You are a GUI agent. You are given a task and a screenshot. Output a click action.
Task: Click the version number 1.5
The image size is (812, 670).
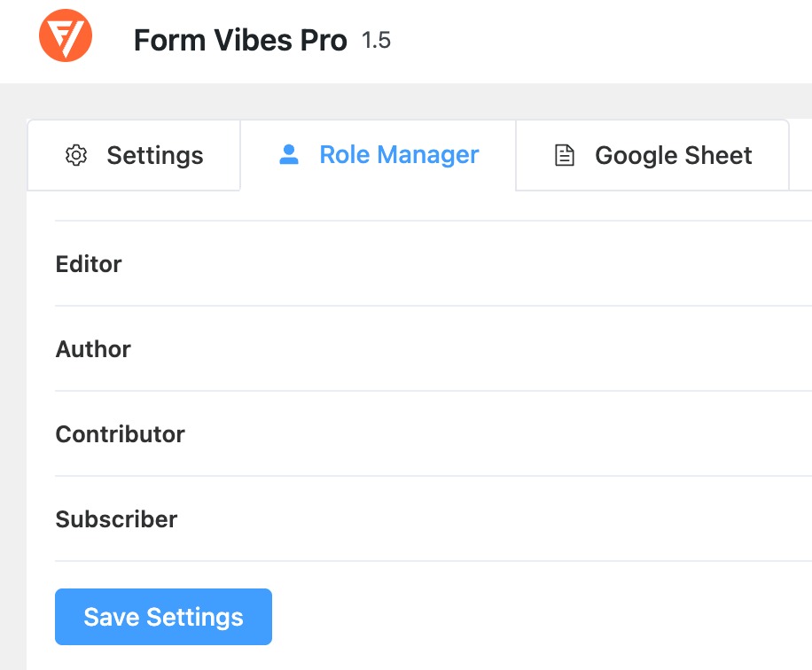click(x=381, y=40)
